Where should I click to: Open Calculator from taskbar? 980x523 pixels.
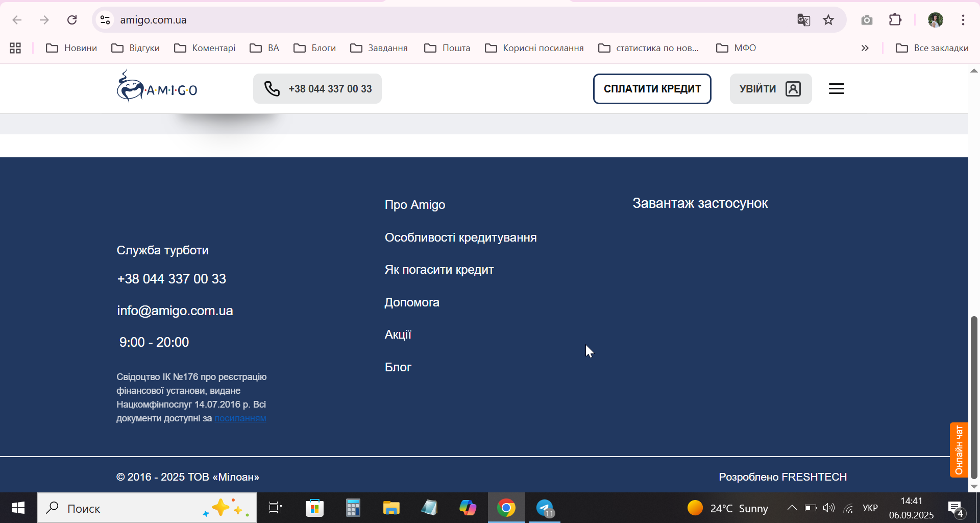(353, 508)
